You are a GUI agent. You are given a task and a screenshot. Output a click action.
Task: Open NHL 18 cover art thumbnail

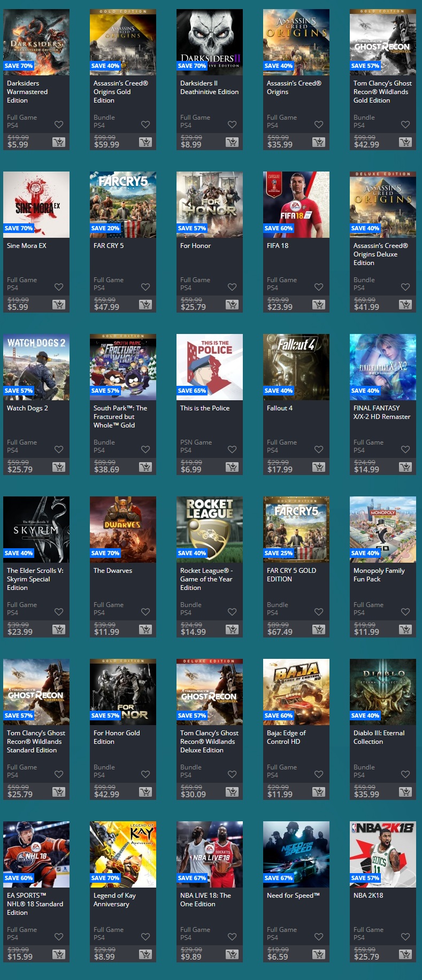point(36,854)
